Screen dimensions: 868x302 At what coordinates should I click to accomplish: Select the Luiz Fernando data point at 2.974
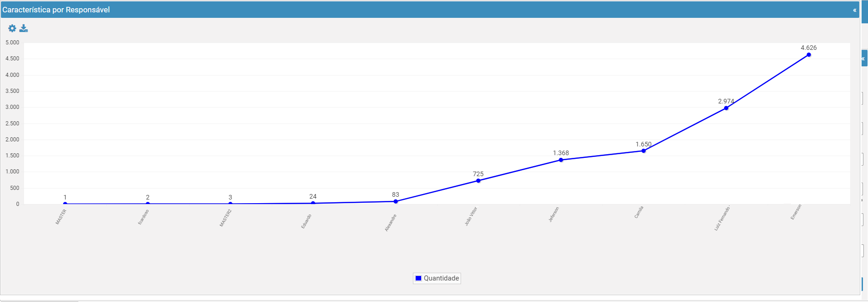pyautogui.click(x=726, y=108)
